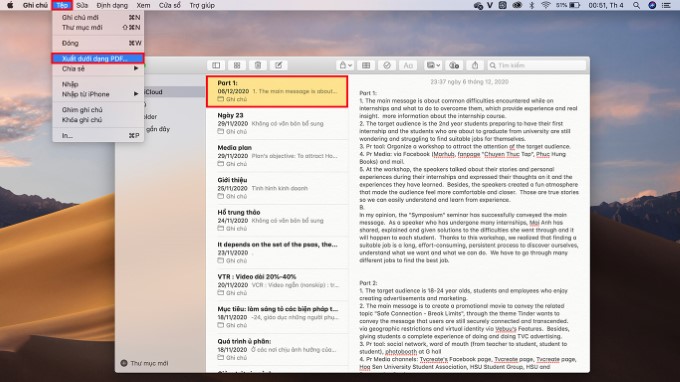Image resolution: width=680 pixels, height=382 pixels.
Task: Open the Trợ giúp menu
Action: tap(202, 5)
